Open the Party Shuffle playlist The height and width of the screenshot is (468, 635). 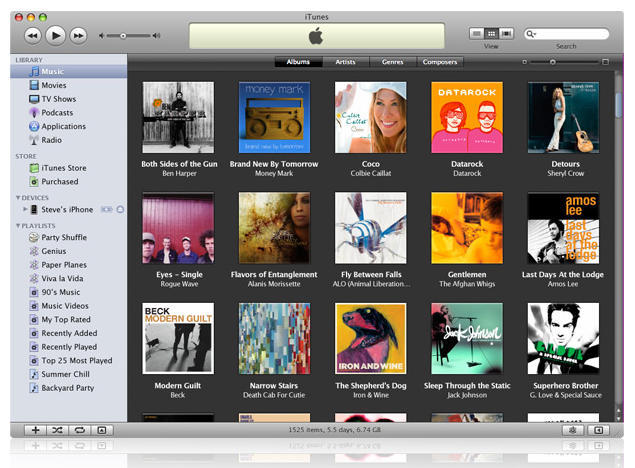point(63,237)
